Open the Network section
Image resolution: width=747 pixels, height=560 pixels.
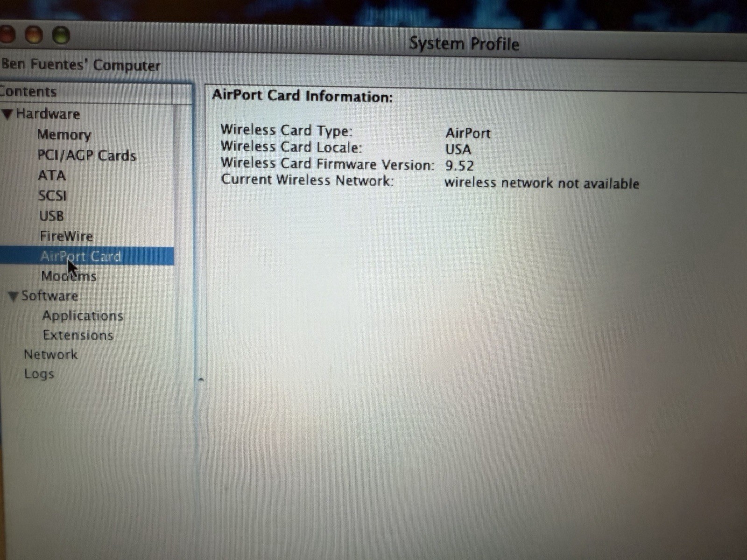point(51,355)
